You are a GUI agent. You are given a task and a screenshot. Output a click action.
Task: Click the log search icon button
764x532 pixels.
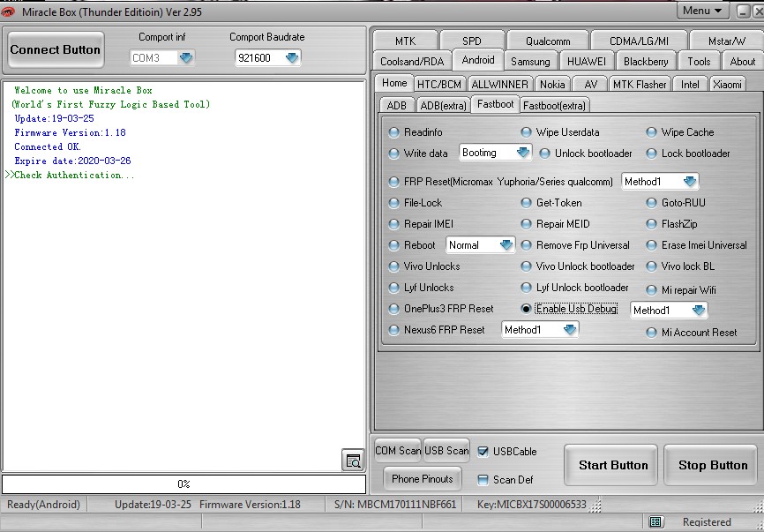pyautogui.click(x=353, y=460)
